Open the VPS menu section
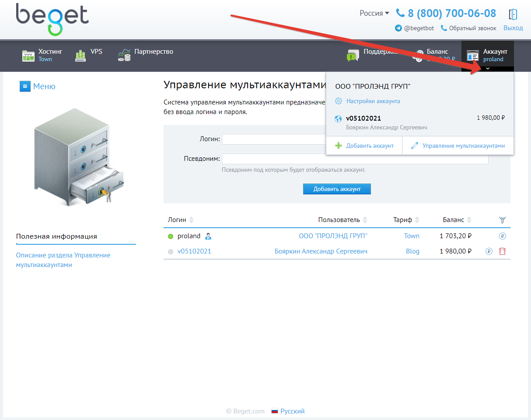 coord(89,55)
